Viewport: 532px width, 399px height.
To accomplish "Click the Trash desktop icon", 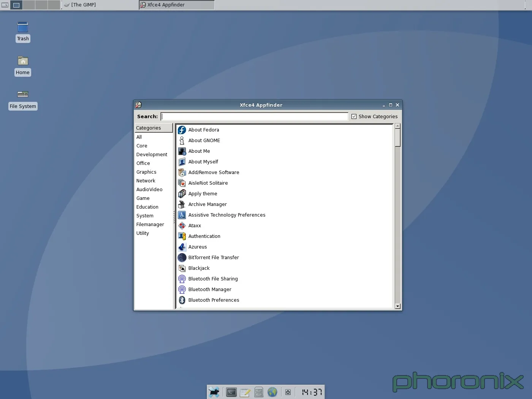I will point(23,27).
